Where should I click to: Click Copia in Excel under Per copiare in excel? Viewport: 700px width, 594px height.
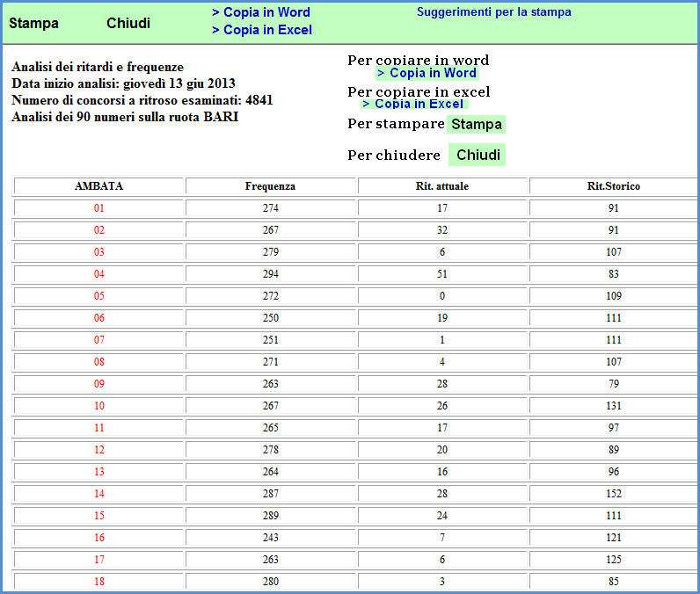(413, 104)
